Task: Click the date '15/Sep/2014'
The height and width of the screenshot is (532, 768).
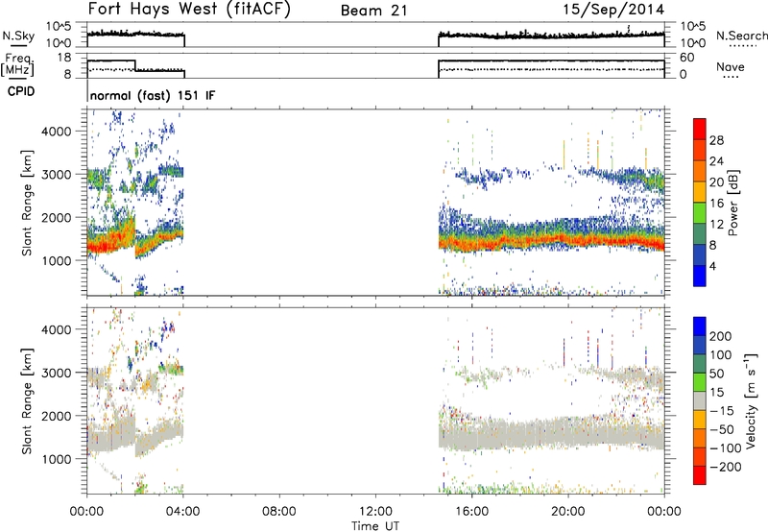Action: (613, 10)
